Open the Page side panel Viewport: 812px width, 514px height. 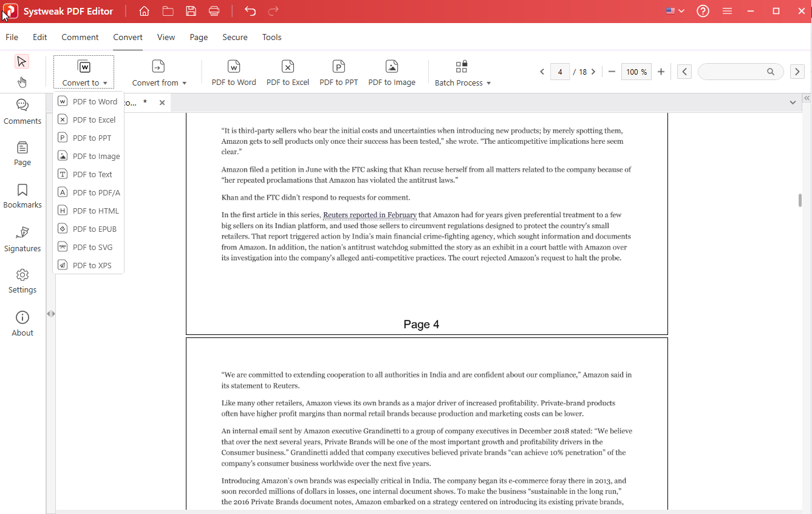22,154
